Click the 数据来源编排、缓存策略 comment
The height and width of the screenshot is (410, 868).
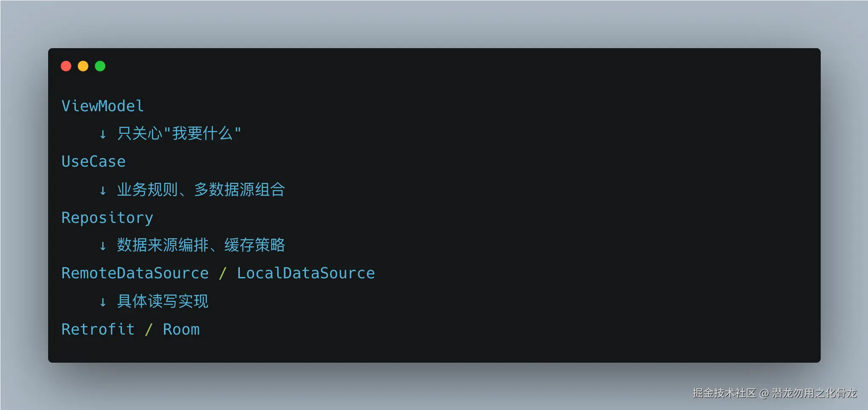pyautogui.click(x=201, y=245)
